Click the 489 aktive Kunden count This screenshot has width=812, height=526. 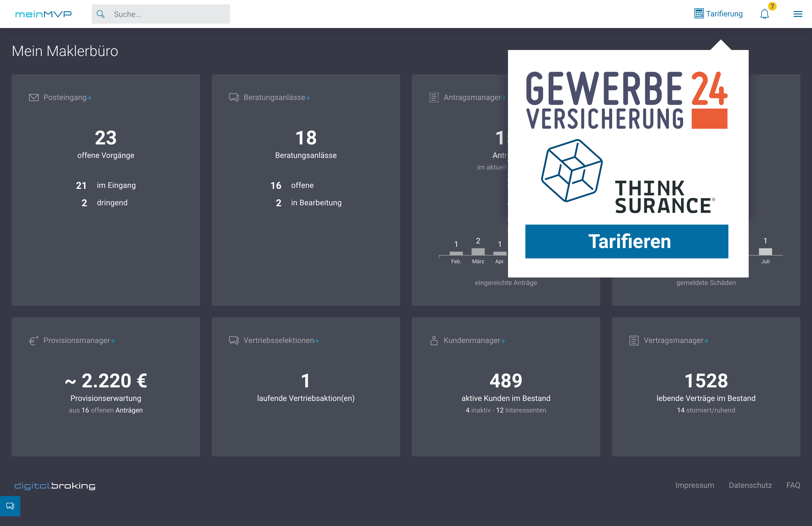tap(506, 381)
